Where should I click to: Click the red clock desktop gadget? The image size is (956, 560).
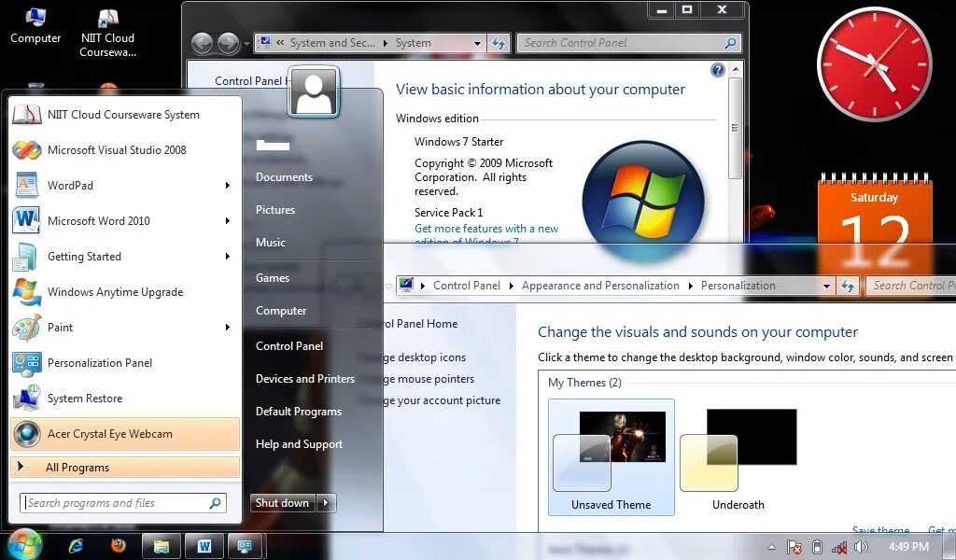click(874, 64)
